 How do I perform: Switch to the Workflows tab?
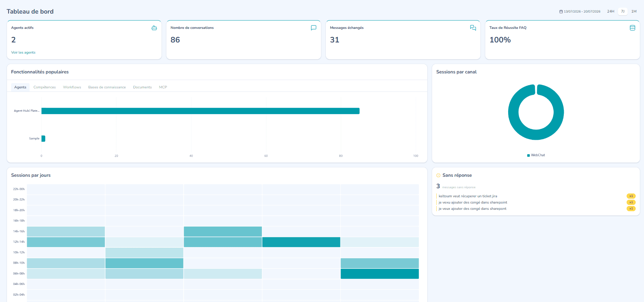pos(72,87)
